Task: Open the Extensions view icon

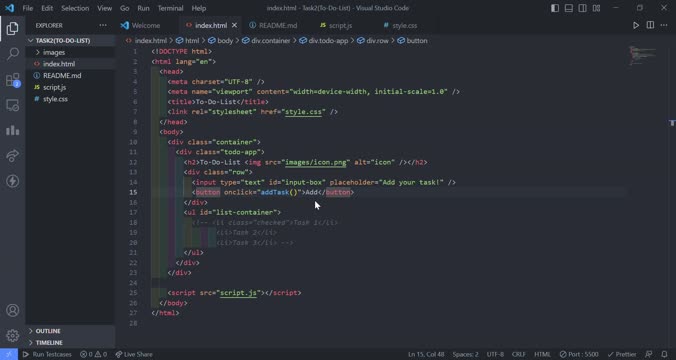Action: [x=13, y=80]
